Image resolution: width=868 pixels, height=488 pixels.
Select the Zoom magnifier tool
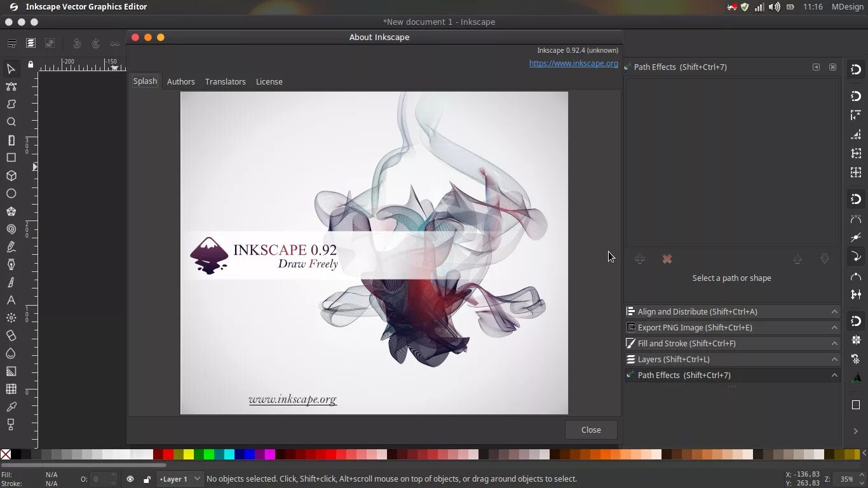coord(11,122)
